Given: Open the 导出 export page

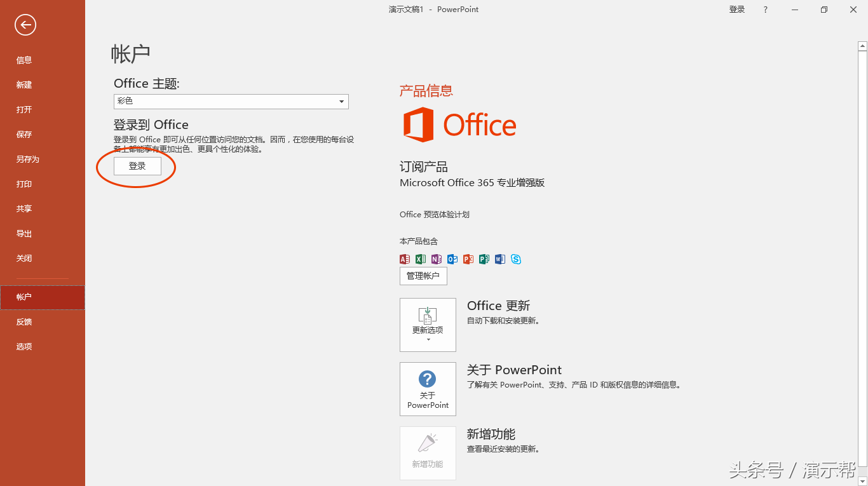Looking at the screenshot, I should [x=43, y=234].
